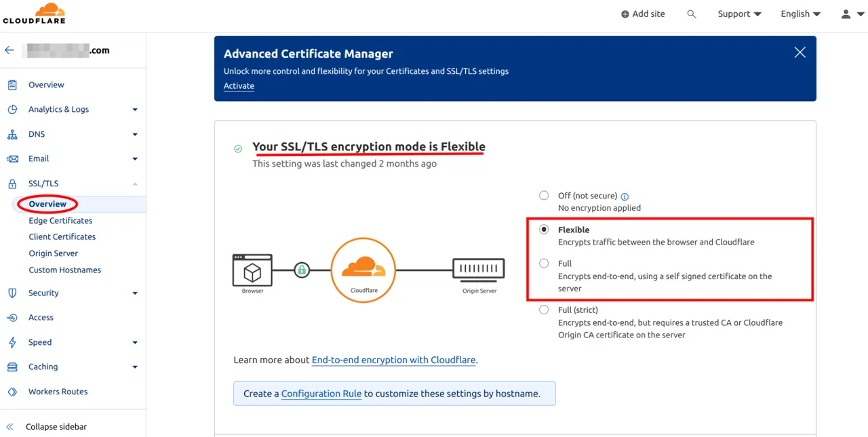
Task: Select the Full encryption radio button
Action: 544,263
